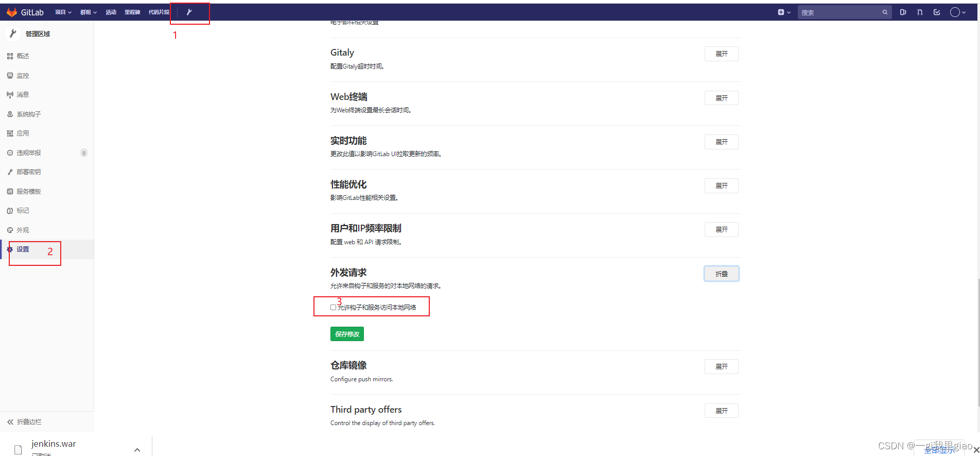Close the downloads bar with X

click(x=976, y=450)
